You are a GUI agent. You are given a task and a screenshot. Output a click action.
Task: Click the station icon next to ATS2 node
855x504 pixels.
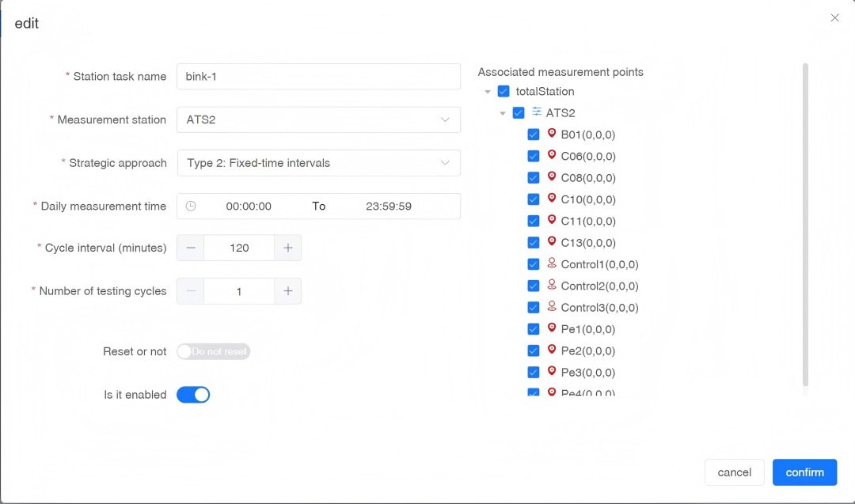coord(537,112)
